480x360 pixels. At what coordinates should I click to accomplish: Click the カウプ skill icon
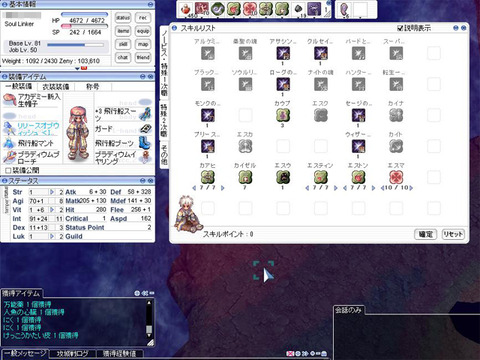coord(283,115)
